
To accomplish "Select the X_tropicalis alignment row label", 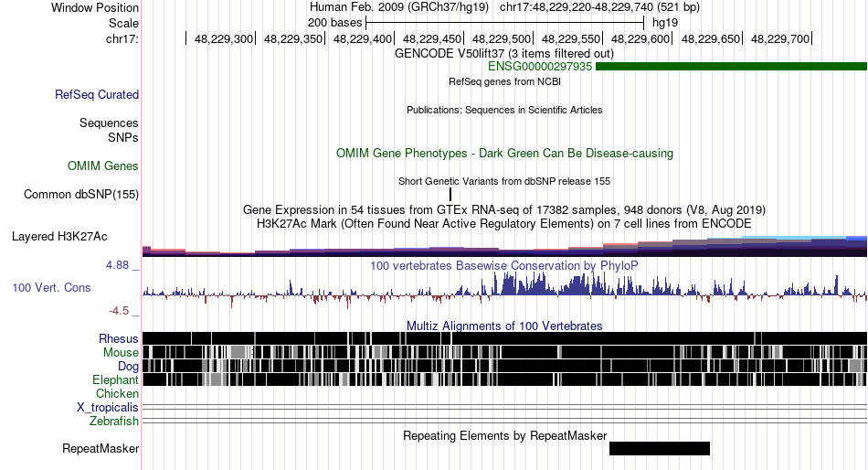I will point(108,408).
